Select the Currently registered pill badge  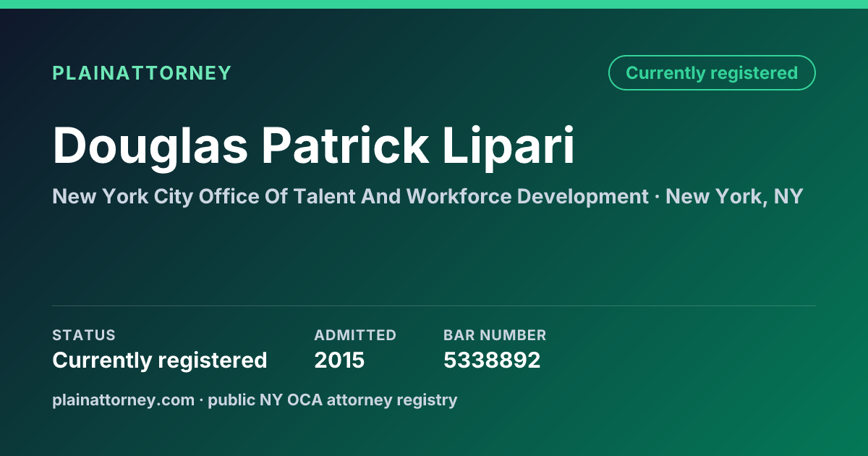click(712, 73)
